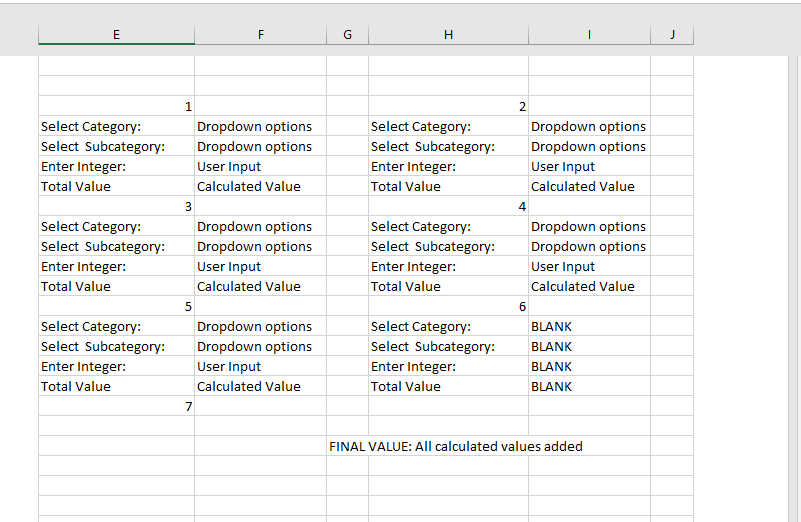Select the narrow column G header
The width and height of the screenshot is (801, 522).
coord(347,35)
